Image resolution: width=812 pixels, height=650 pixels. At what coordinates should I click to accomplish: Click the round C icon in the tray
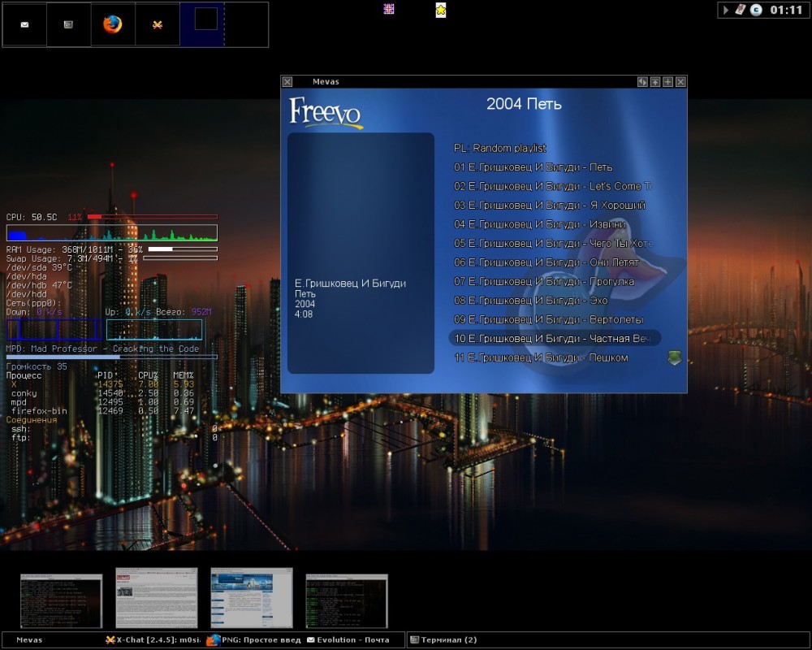756,10
